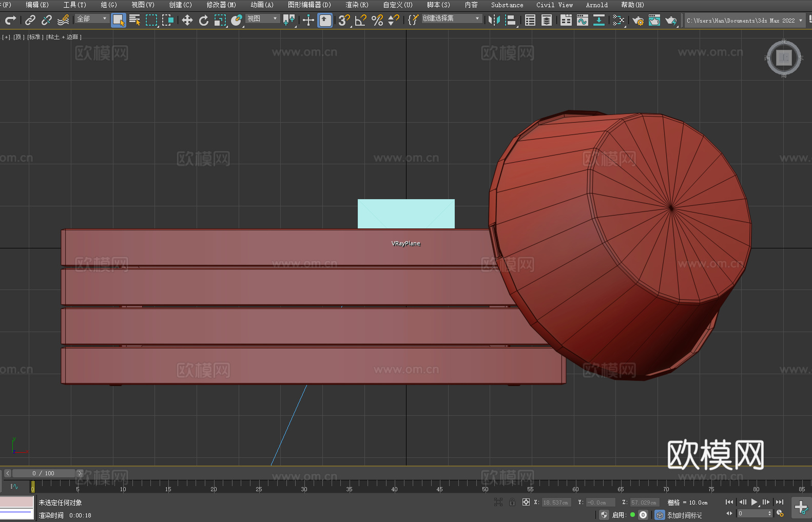This screenshot has width=812, height=522.
Task: Open the Layer Explorer
Action: tap(547, 20)
